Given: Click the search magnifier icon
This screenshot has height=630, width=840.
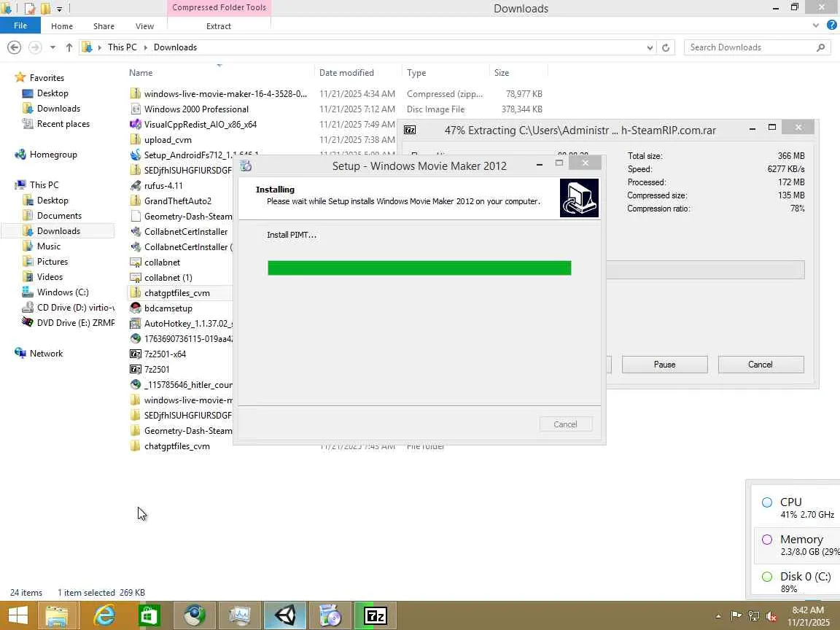Looking at the screenshot, I should (x=821, y=47).
